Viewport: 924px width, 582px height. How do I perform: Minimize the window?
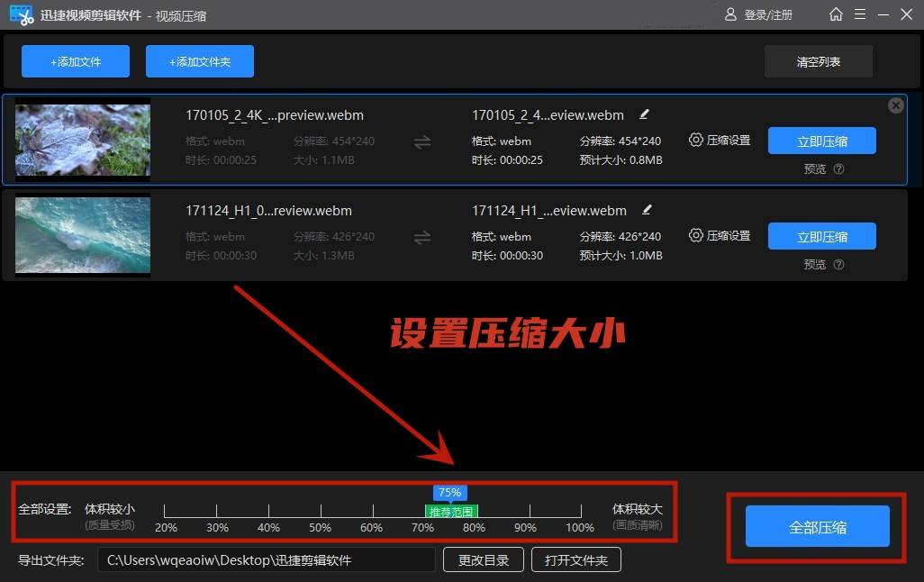pos(883,14)
